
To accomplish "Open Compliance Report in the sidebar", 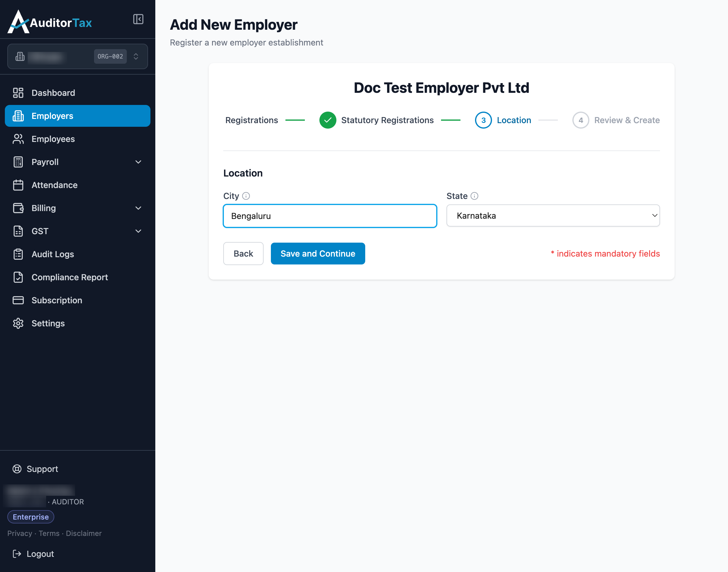I will pos(77,277).
